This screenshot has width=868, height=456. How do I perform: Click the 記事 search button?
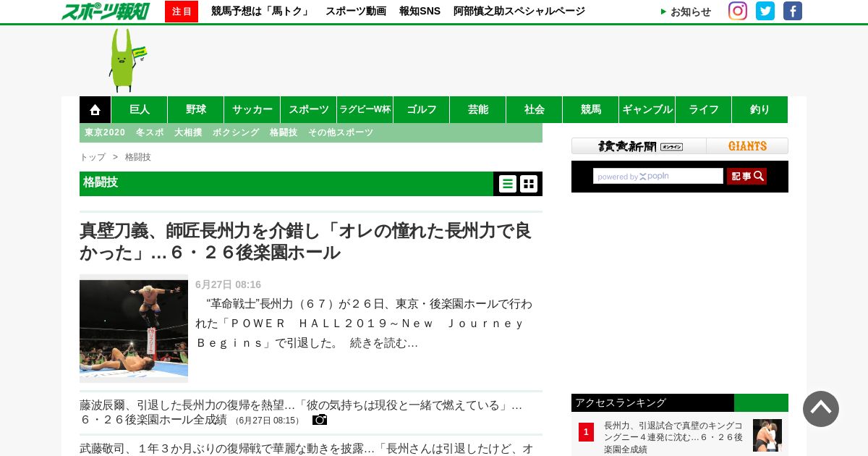[746, 176]
